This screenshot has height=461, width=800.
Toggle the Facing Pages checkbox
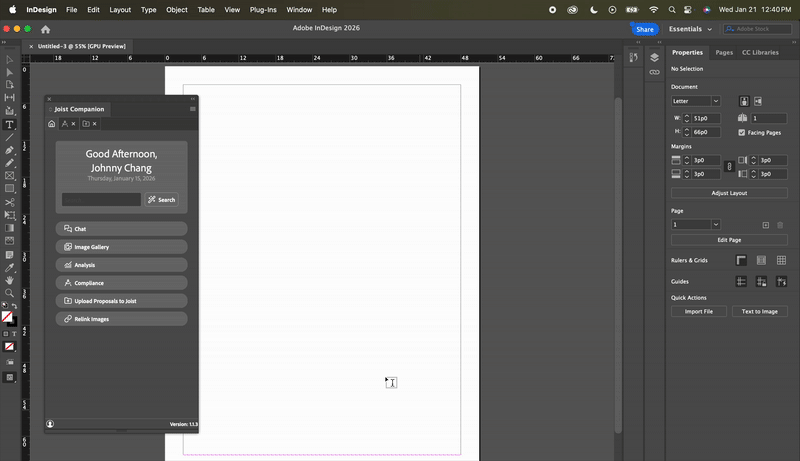tap(741, 133)
